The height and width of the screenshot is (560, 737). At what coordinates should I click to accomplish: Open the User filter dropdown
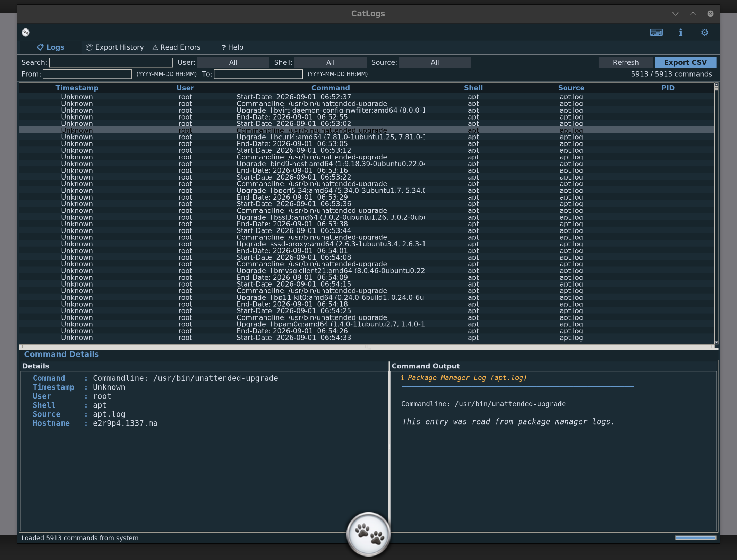(x=233, y=62)
